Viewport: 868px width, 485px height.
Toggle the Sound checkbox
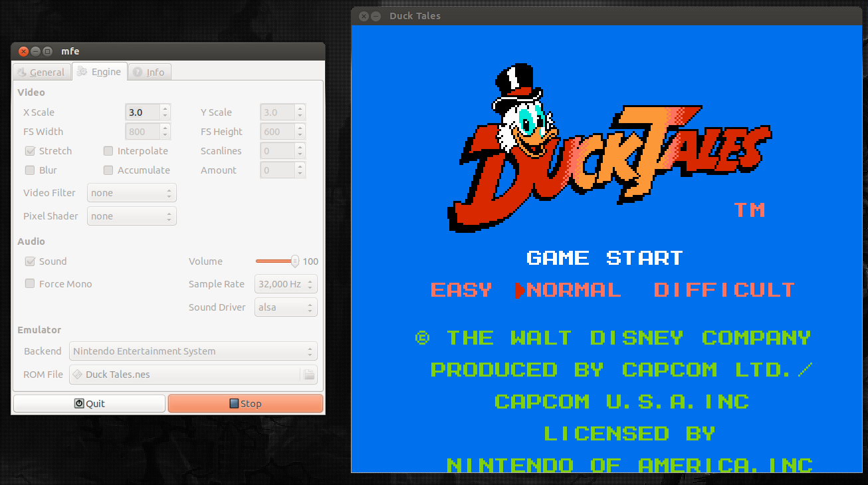(30, 261)
